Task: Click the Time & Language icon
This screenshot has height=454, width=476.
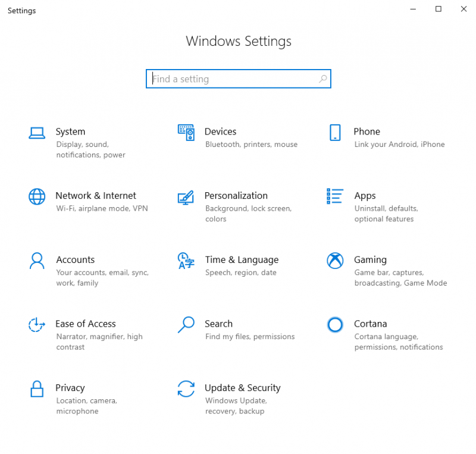Action: (x=186, y=261)
